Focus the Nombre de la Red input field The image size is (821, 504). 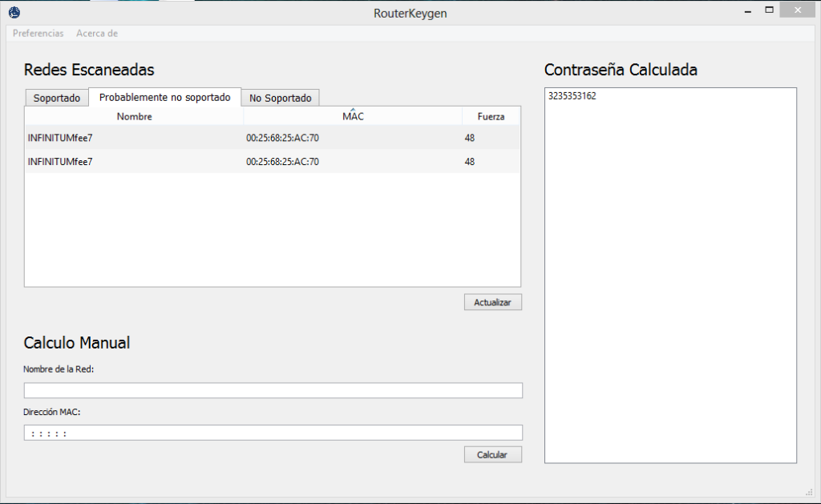[x=273, y=390]
